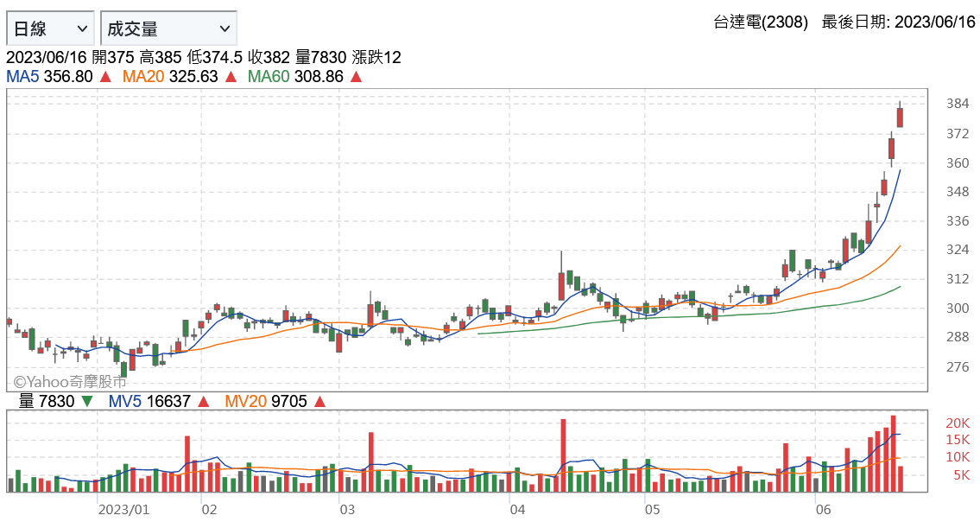980x528 pixels.
Task: Click the red up arrow beside MV5 16637
Action: pyautogui.click(x=203, y=402)
